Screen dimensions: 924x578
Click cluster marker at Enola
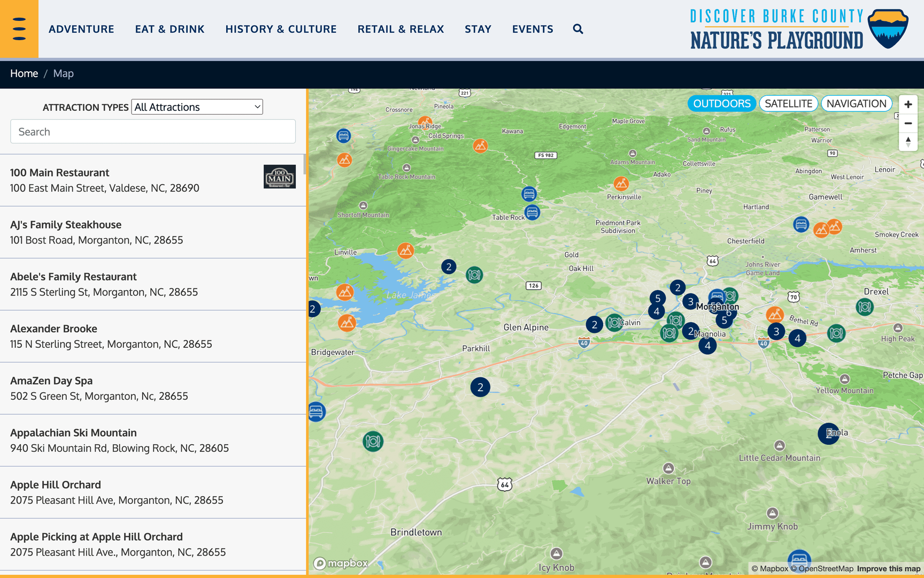pyautogui.click(x=828, y=433)
